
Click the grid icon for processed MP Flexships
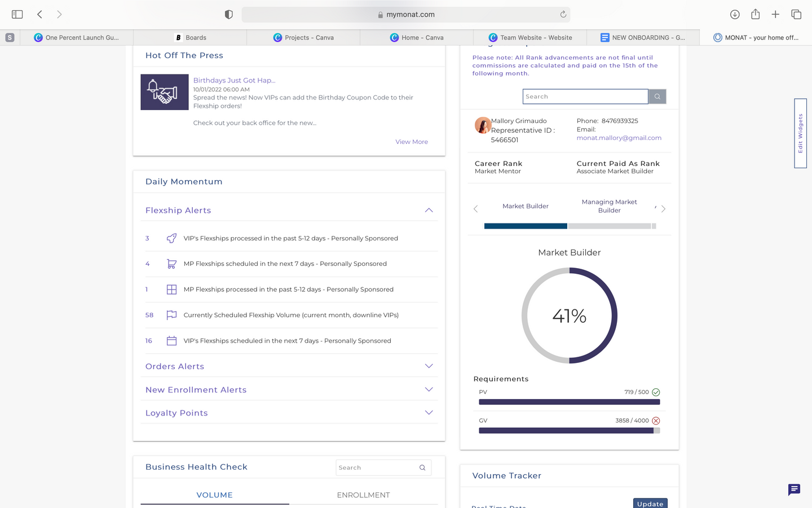(x=171, y=290)
